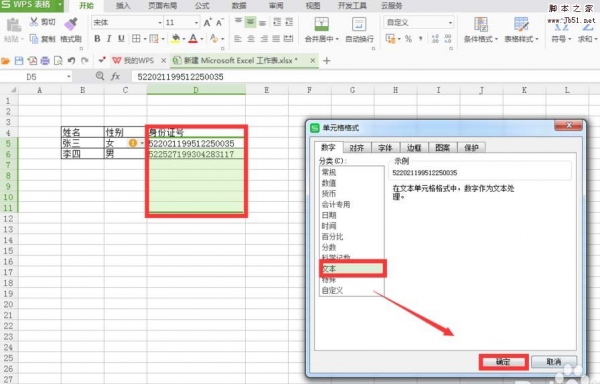Click the warning icon beside cell C5
Viewport: 600px width, 384px height.
[x=133, y=143]
